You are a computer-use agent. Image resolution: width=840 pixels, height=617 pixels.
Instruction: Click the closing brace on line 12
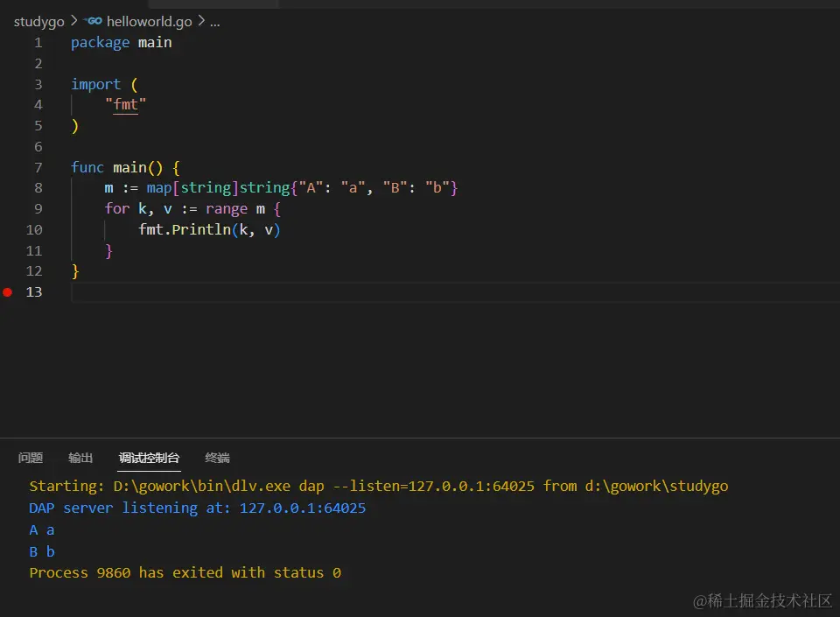coord(75,271)
